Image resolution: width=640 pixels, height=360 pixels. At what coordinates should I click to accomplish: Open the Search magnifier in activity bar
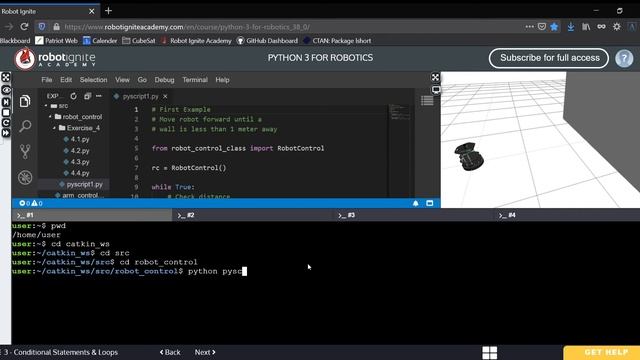click(x=25, y=126)
